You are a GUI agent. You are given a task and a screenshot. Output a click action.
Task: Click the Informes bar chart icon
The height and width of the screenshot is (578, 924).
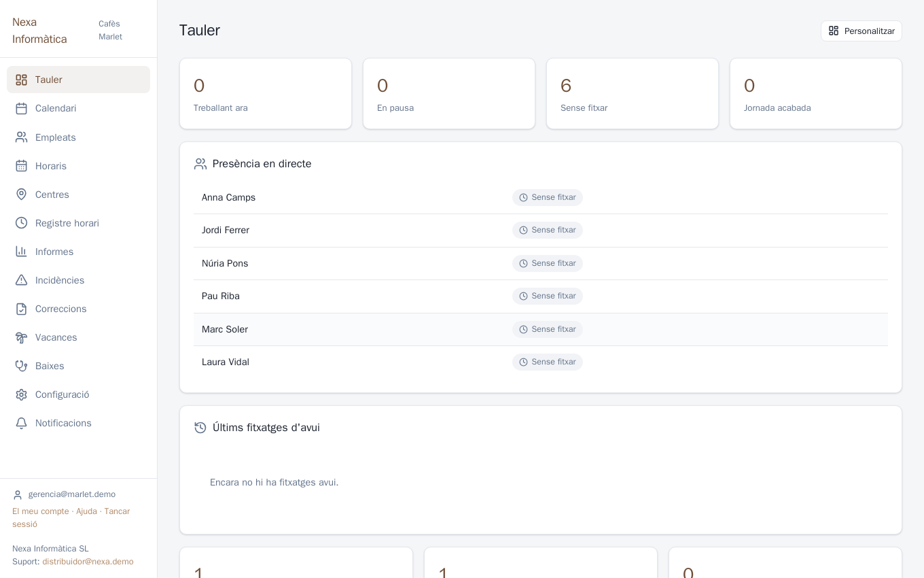pos(22,252)
